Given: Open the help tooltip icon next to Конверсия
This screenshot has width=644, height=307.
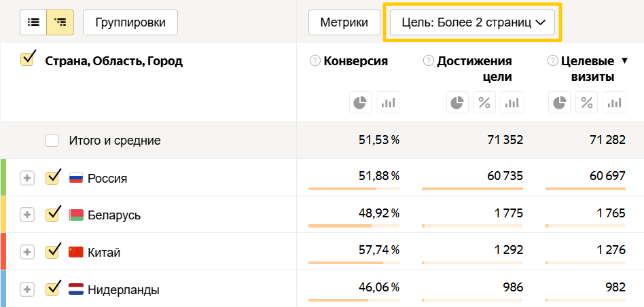Looking at the screenshot, I should coord(315,61).
